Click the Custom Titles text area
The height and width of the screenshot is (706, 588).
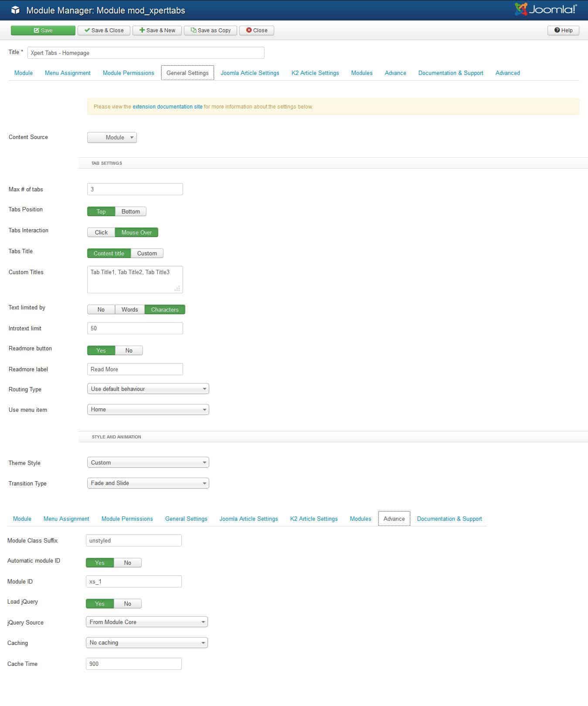135,279
